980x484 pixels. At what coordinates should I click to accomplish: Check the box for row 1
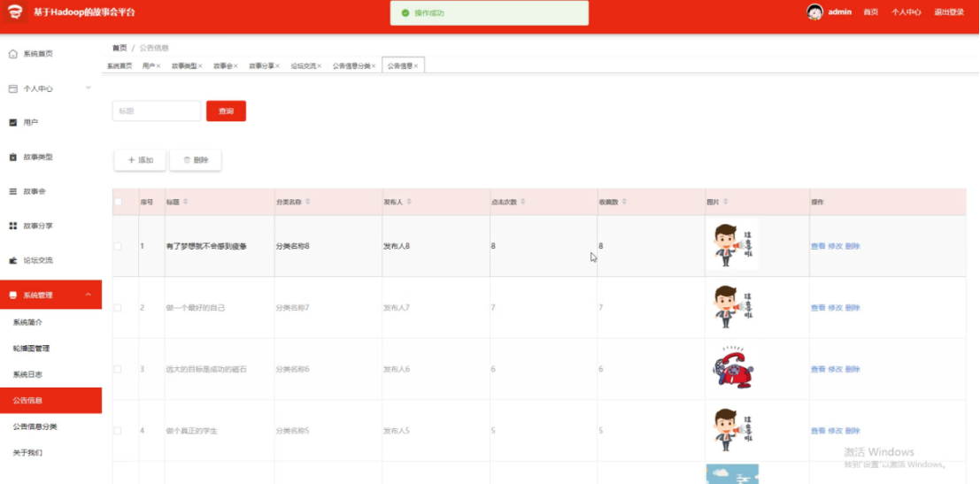point(118,246)
